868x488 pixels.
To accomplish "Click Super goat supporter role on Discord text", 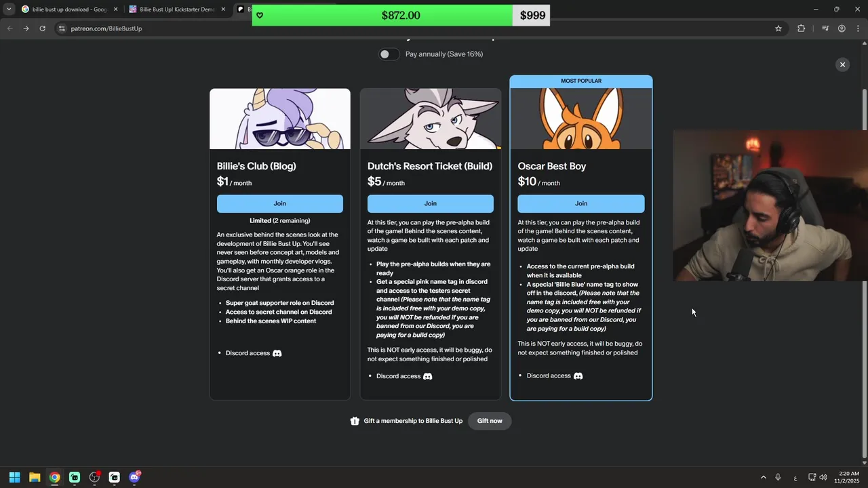I will tap(279, 303).
